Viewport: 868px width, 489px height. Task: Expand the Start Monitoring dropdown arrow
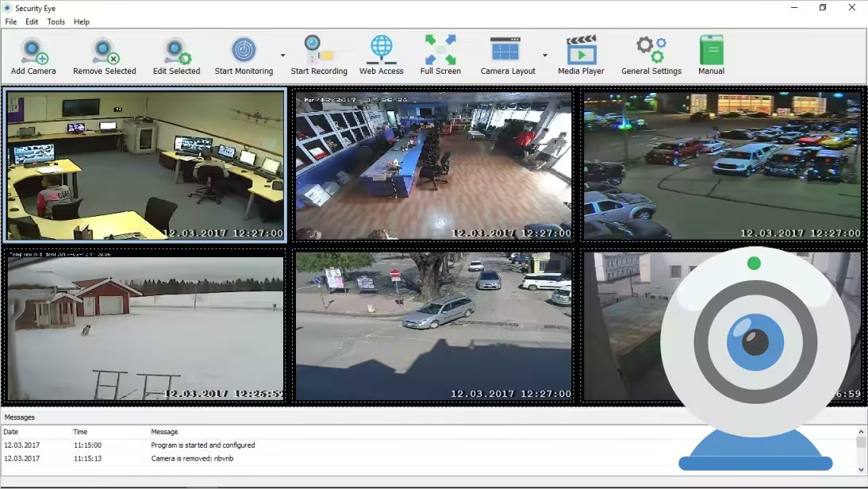pyautogui.click(x=282, y=56)
